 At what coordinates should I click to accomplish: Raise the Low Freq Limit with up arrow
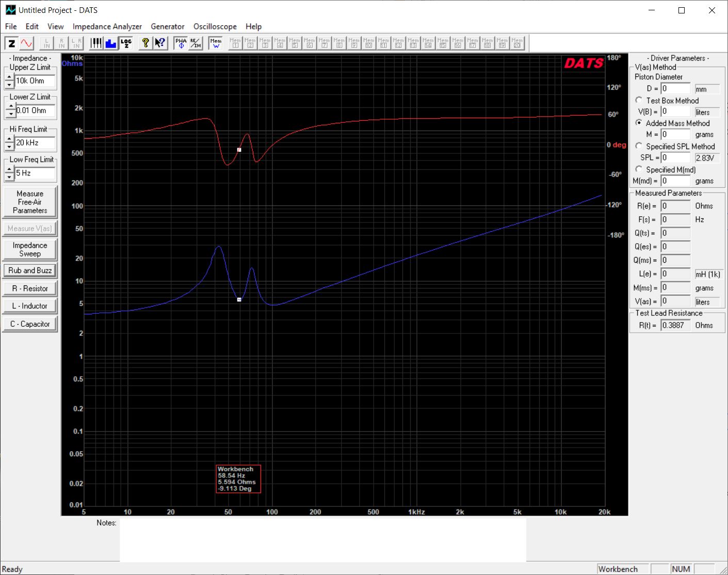[x=9, y=170]
